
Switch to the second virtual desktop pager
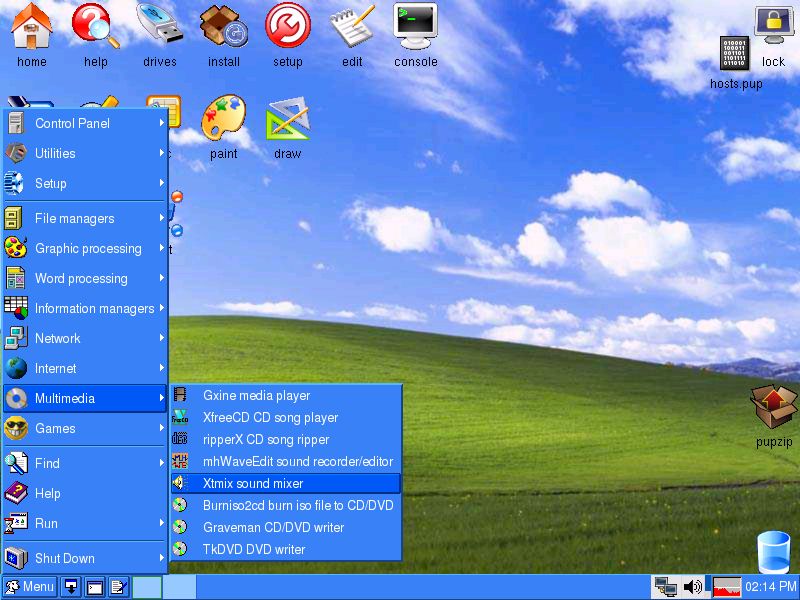click(x=179, y=587)
